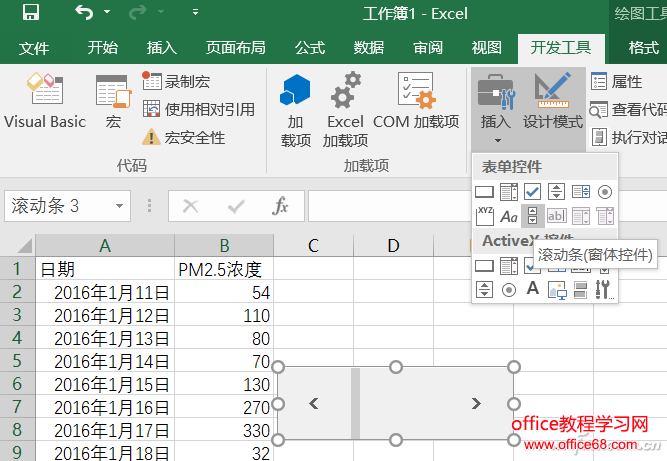Switch to the 页面布局 tab
Screen dimensions: 667x461
(x=236, y=48)
